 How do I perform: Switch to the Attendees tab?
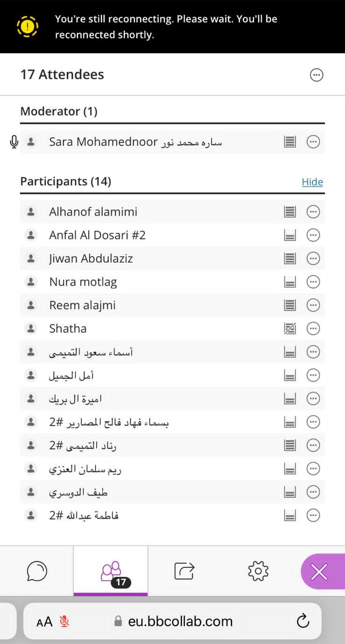click(x=111, y=571)
